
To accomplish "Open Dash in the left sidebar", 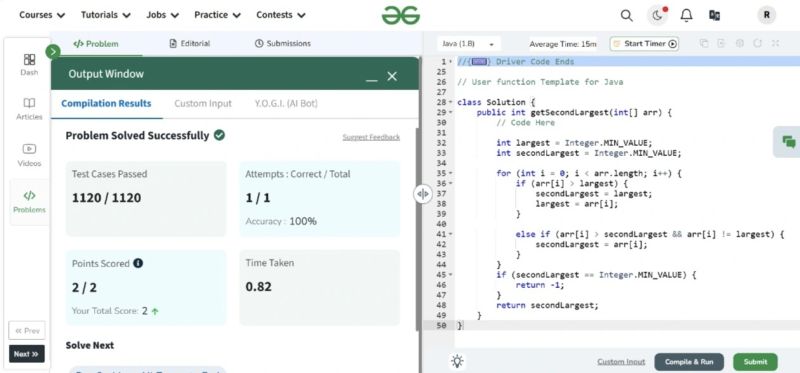I will coord(29,65).
